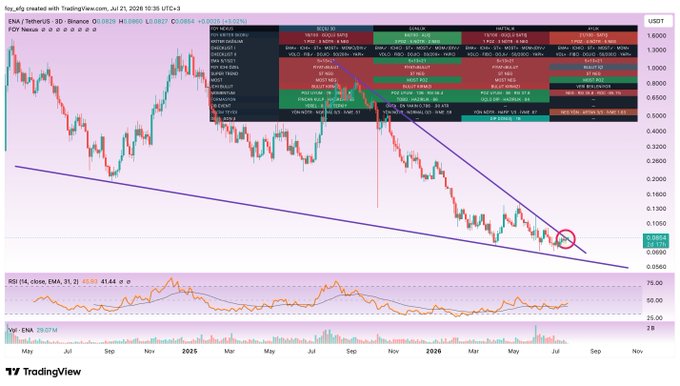Click the volume value 29.07M
This screenshot has width=680, height=386.
tap(46, 330)
